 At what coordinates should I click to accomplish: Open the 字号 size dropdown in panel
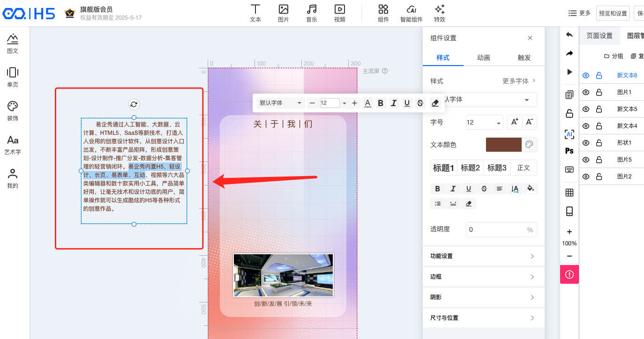coord(485,122)
